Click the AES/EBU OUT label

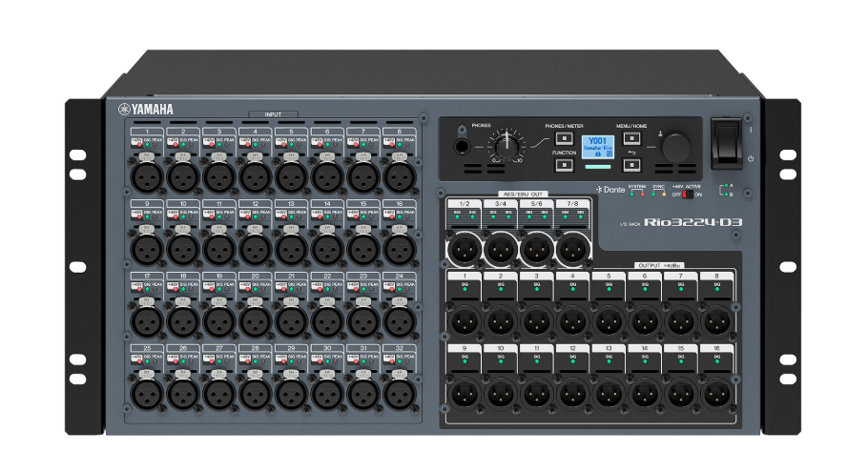(x=522, y=195)
